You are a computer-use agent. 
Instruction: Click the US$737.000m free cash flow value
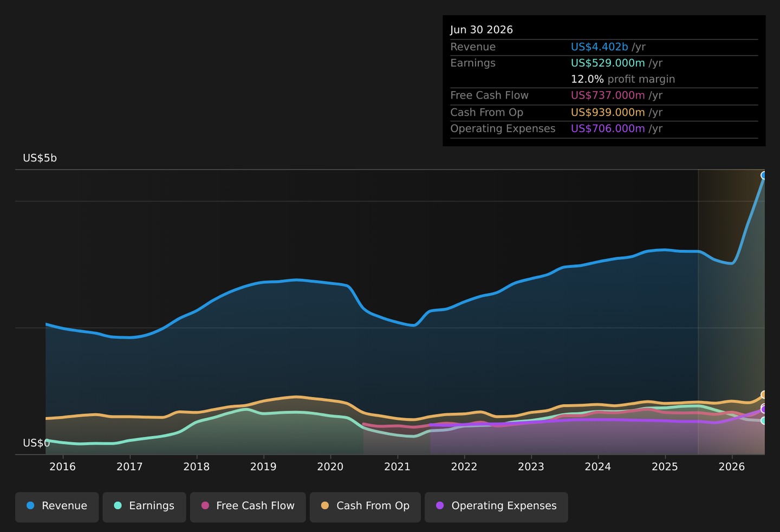608,96
